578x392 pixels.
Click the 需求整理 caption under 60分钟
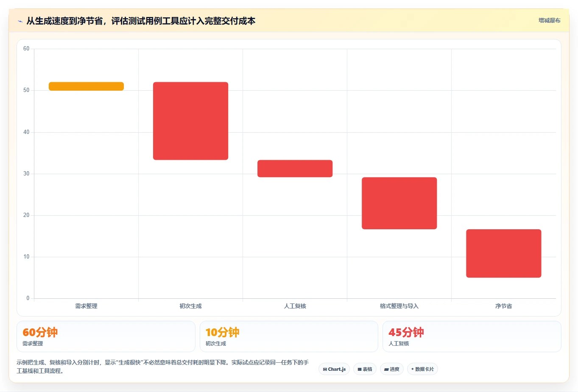point(33,344)
